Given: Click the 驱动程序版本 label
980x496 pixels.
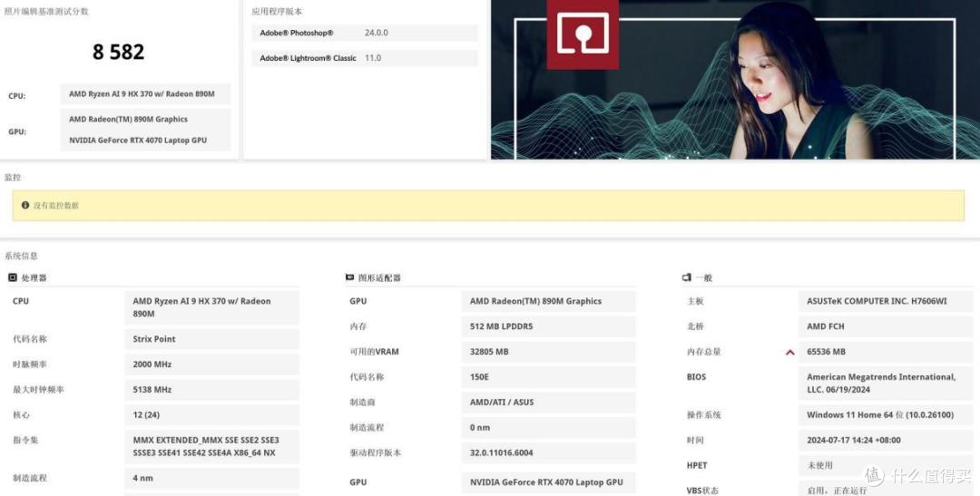Looking at the screenshot, I should (375, 452).
